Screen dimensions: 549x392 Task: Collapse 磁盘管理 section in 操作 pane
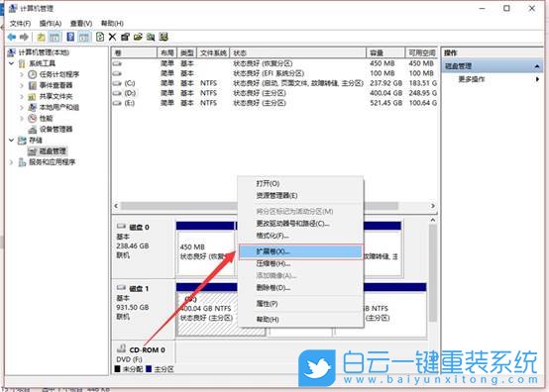pyautogui.click(x=537, y=66)
